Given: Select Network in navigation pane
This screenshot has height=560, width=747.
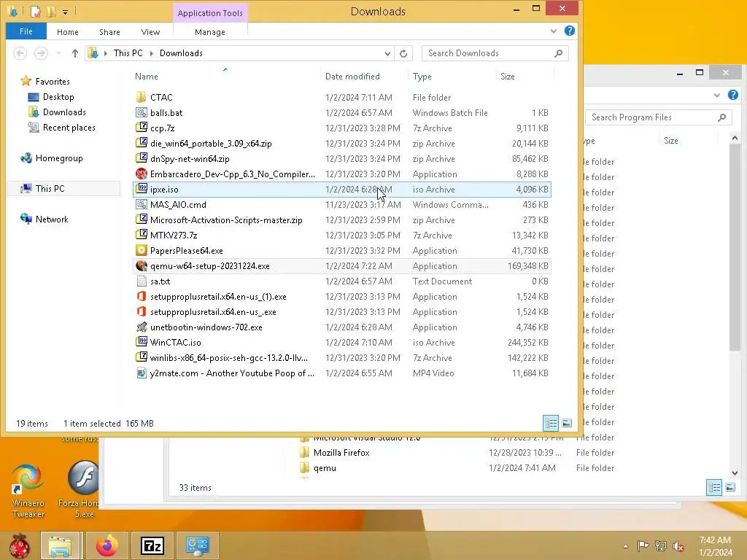Looking at the screenshot, I should click(52, 219).
